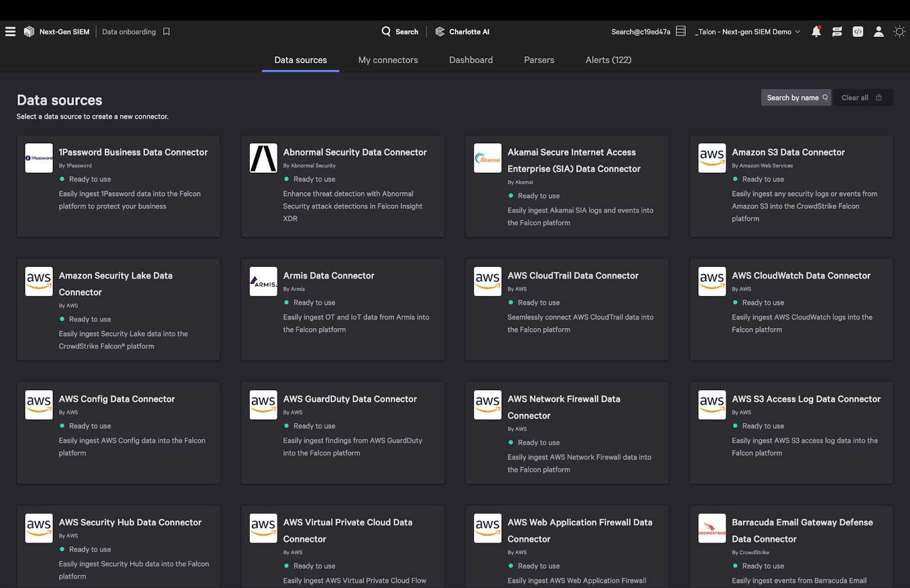Screen dimensions: 910x588
Task: Click the Armis logo icon
Action: click(x=263, y=281)
